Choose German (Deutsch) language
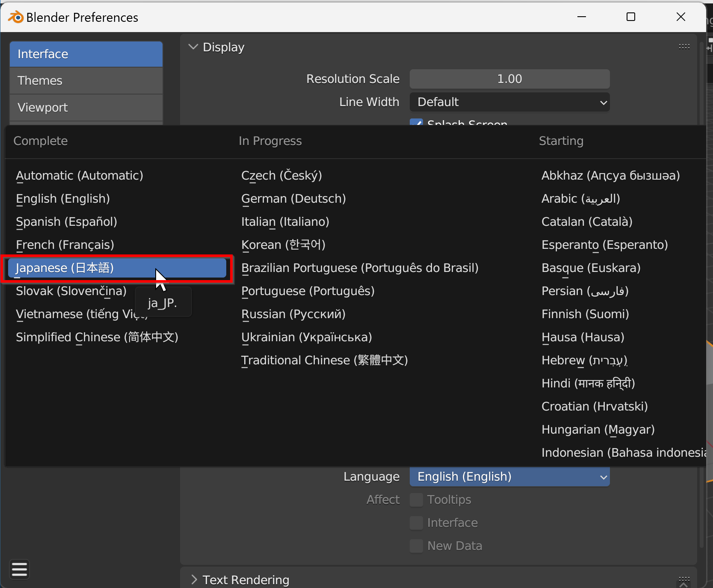 [293, 199]
